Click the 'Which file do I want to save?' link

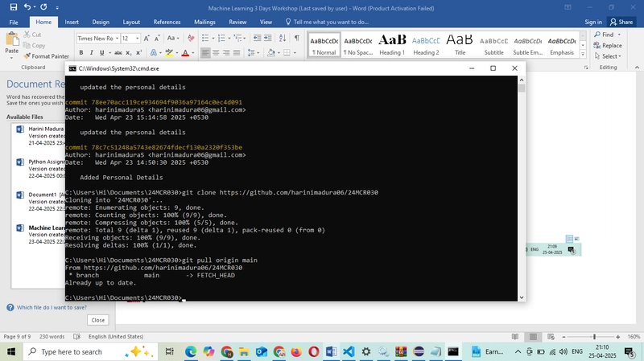pyautogui.click(x=52, y=307)
